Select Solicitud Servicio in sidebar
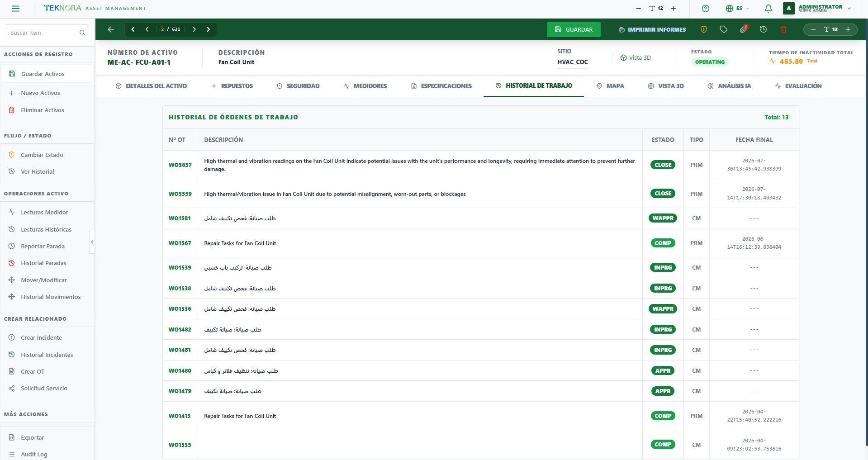868x460 pixels. tap(47, 388)
